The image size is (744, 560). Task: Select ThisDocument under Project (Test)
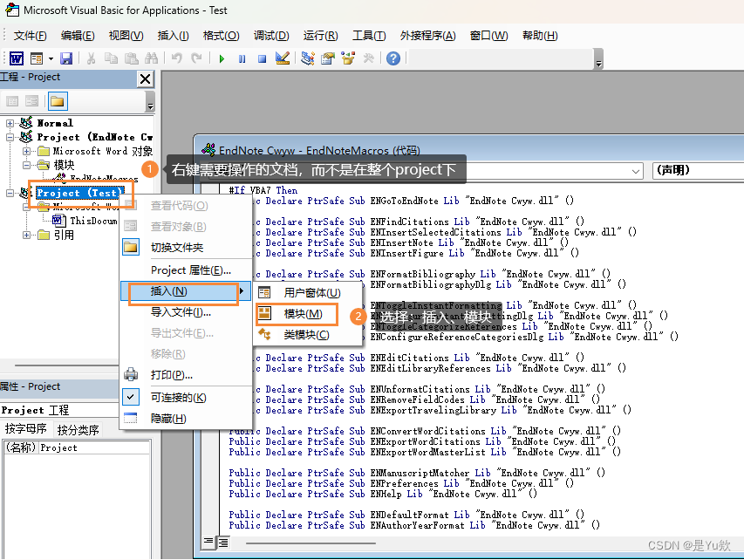click(x=93, y=221)
